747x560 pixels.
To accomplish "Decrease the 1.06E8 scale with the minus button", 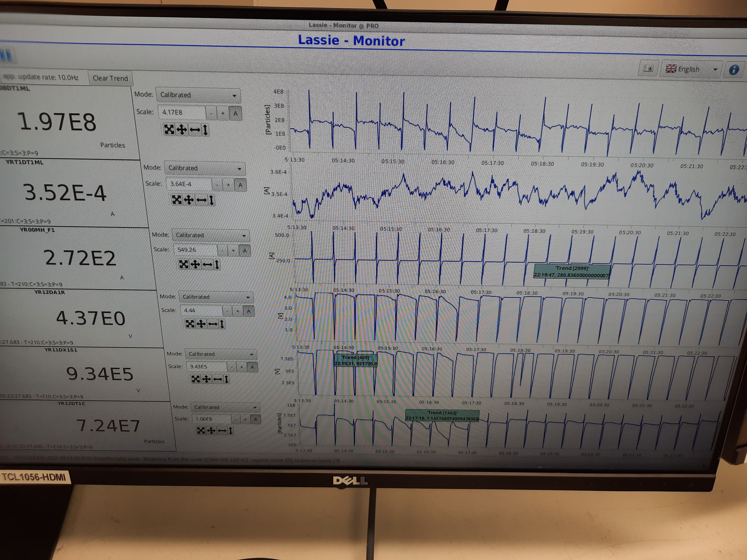I will pyautogui.click(x=236, y=419).
